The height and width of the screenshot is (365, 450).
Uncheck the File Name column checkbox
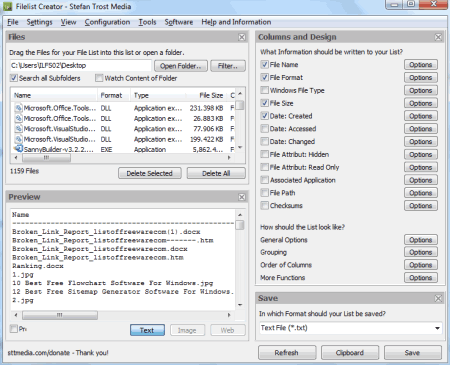(x=264, y=65)
